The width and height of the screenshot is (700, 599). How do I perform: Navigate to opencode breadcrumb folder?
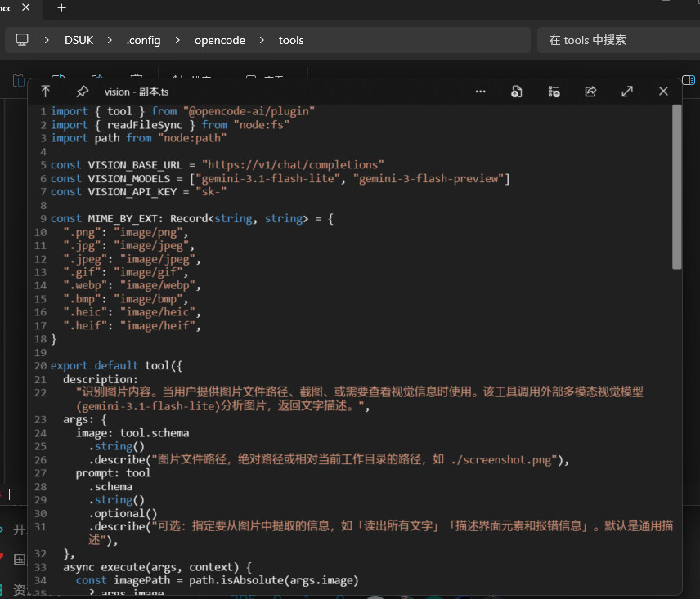[x=220, y=41]
